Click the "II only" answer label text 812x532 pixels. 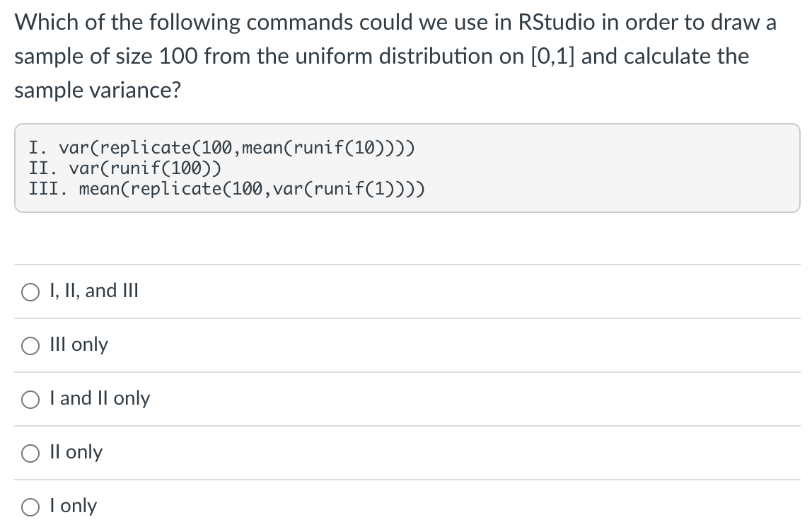click(x=76, y=452)
